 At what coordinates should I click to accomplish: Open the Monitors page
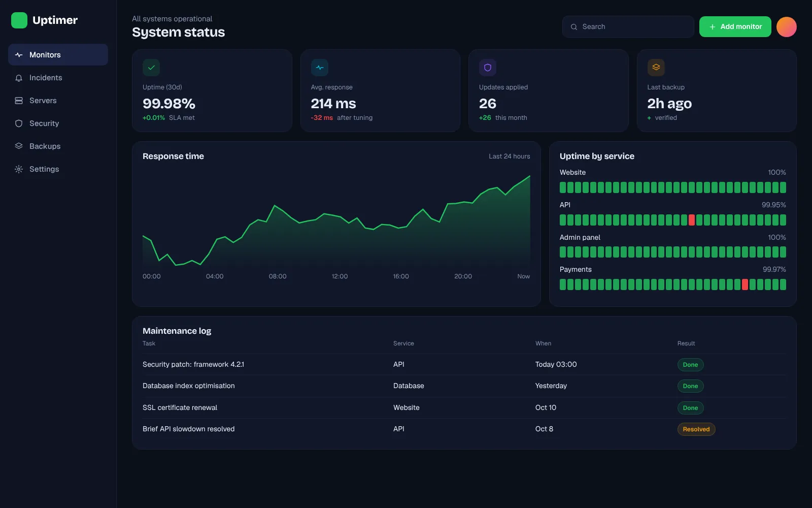(58, 55)
